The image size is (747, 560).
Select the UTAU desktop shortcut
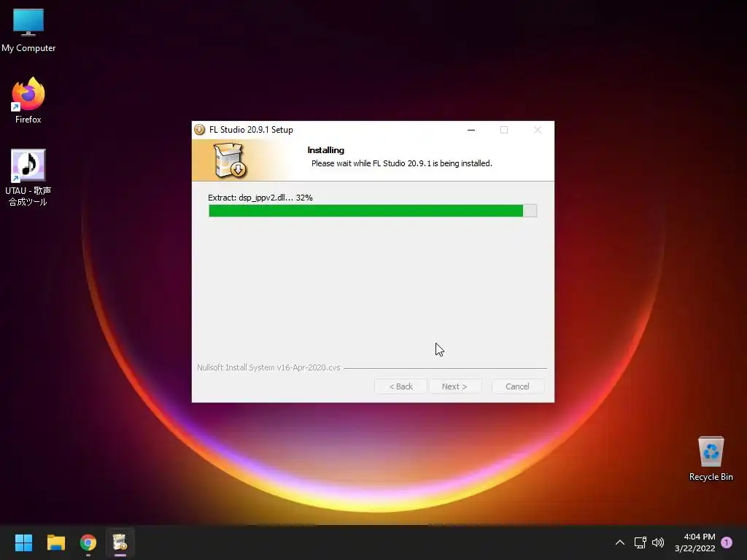[x=28, y=177]
